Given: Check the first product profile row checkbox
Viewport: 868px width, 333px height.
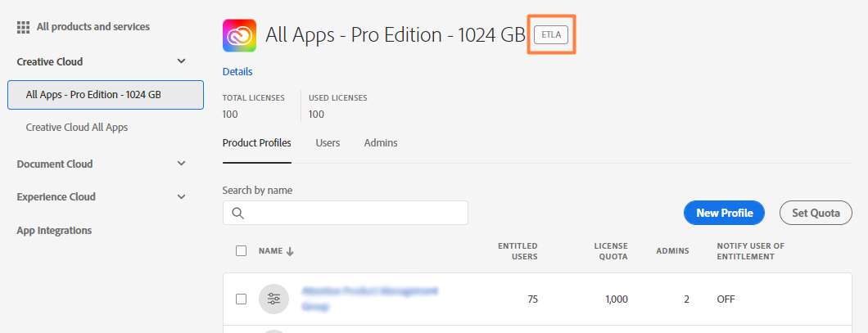Looking at the screenshot, I should click(241, 299).
